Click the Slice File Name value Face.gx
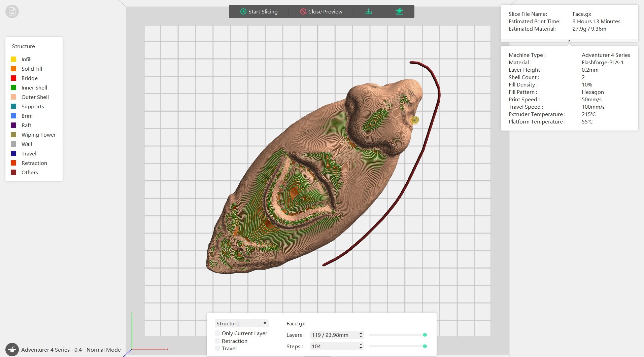Screen dimensions: 644x357 [x=582, y=14]
